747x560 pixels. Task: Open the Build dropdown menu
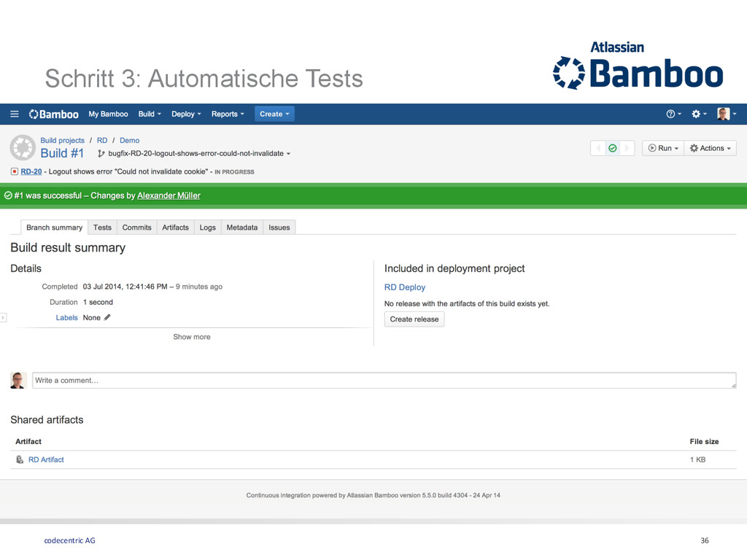[150, 114]
